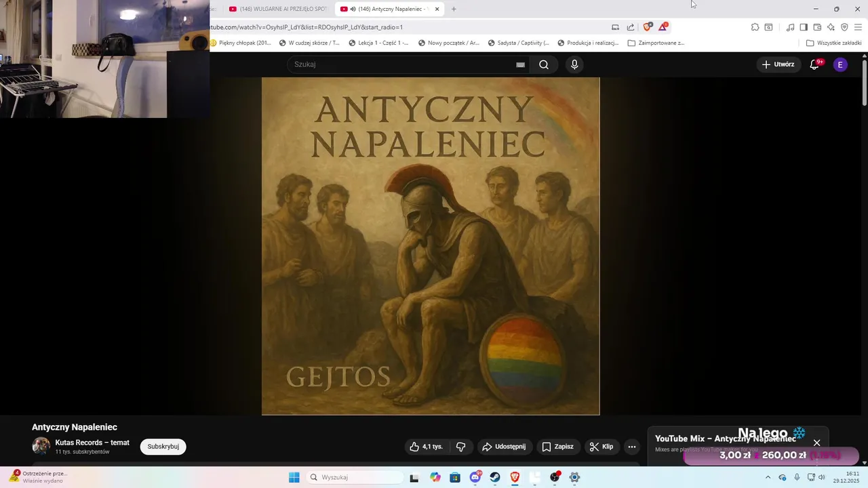868x488 pixels.
Task: Click the 3,00 zł / 260,00 zł donation goal bar
Action: point(771,455)
